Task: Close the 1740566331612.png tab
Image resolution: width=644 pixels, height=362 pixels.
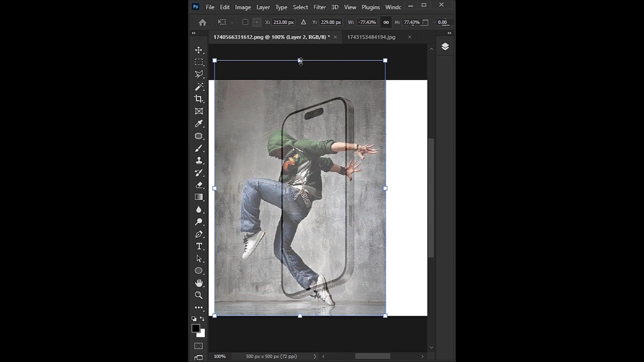Action: [x=335, y=37]
